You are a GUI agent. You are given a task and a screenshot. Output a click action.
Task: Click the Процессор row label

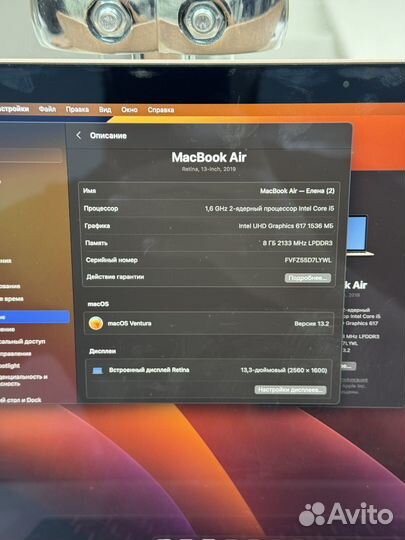101,208
